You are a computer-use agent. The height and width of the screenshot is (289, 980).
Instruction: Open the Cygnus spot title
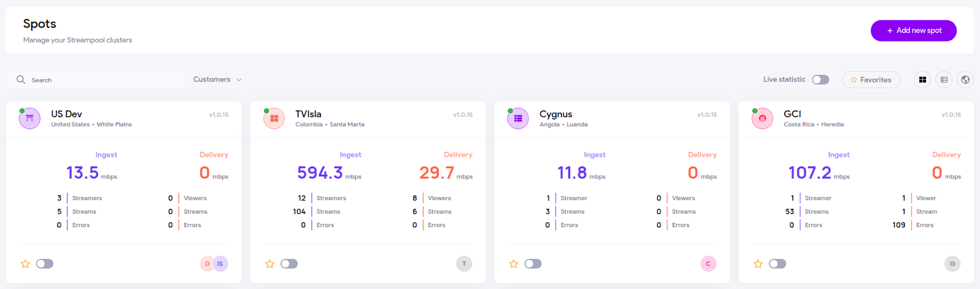(556, 114)
